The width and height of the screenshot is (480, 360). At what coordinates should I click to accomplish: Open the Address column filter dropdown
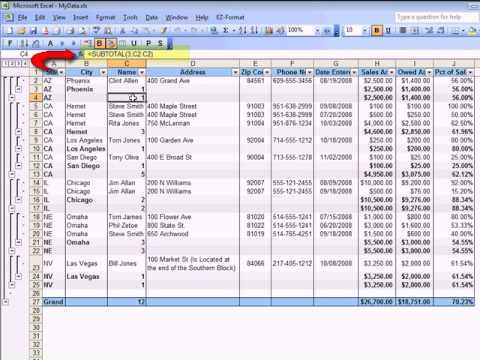click(x=235, y=72)
